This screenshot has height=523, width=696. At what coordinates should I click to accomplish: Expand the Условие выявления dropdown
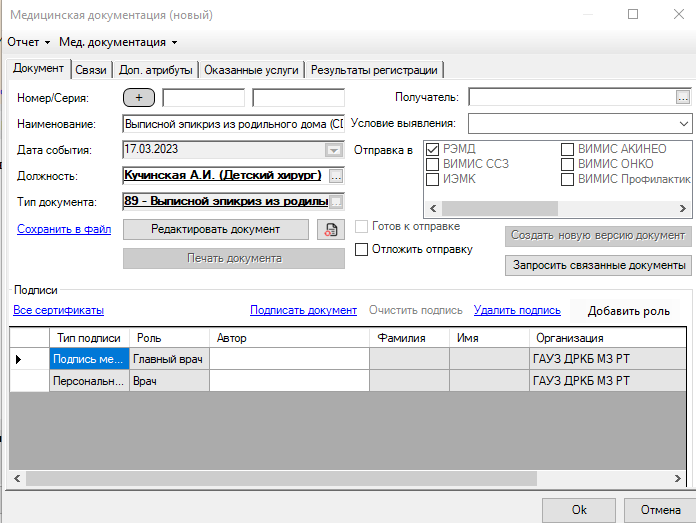tap(683, 124)
